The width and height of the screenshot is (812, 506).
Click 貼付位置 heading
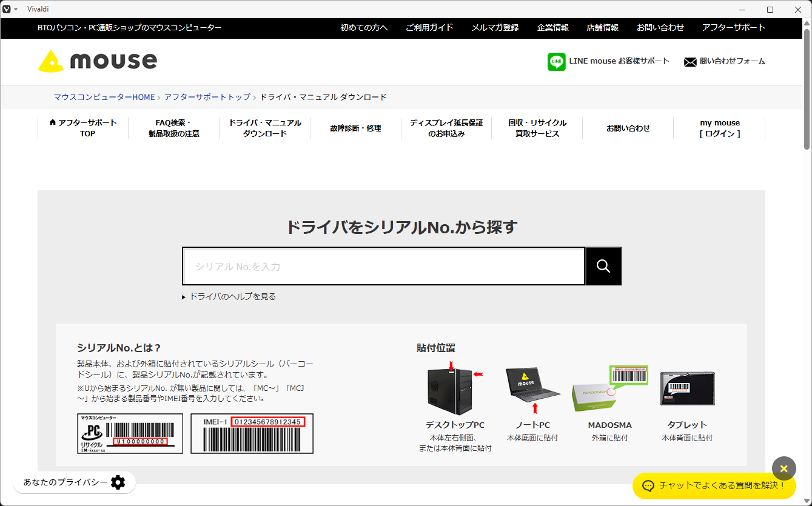[x=436, y=348]
